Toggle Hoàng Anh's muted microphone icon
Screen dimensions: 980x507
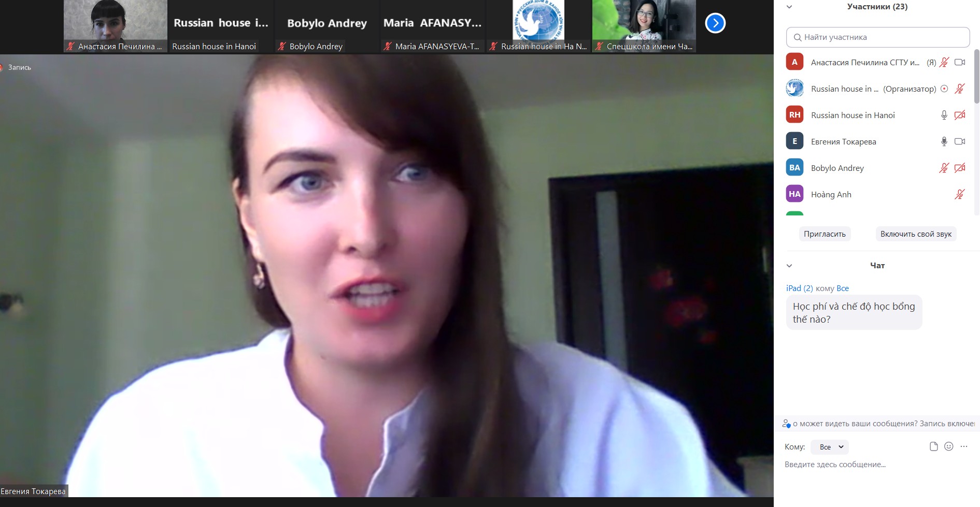(x=959, y=194)
